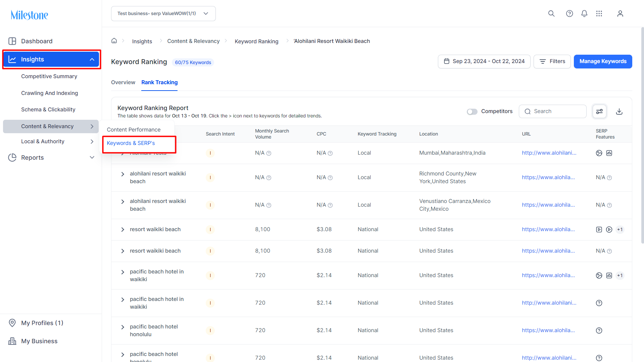Viewport: 644px width, 362px height.
Task: Open table column settings icon
Action: tap(599, 111)
